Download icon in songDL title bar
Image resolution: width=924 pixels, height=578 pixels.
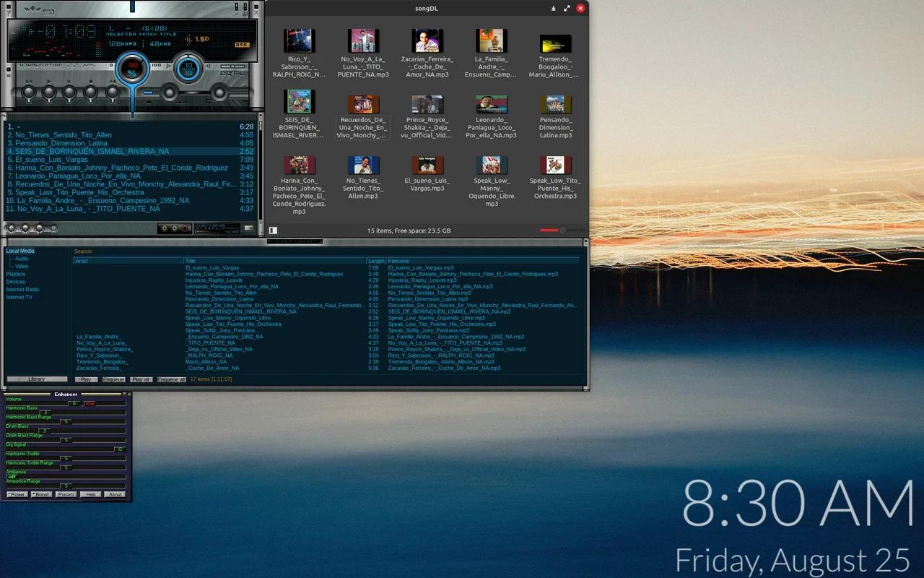(554, 8)
